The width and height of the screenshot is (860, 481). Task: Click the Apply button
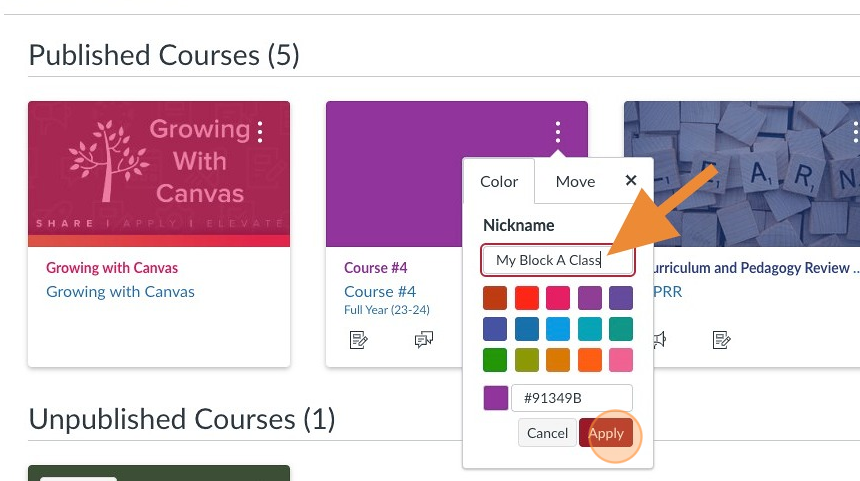[606, 433]
